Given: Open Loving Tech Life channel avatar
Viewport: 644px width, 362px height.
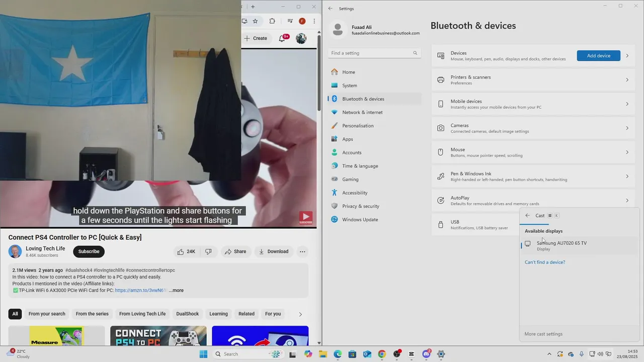Looking at the screenshot, I should [15, 251].
